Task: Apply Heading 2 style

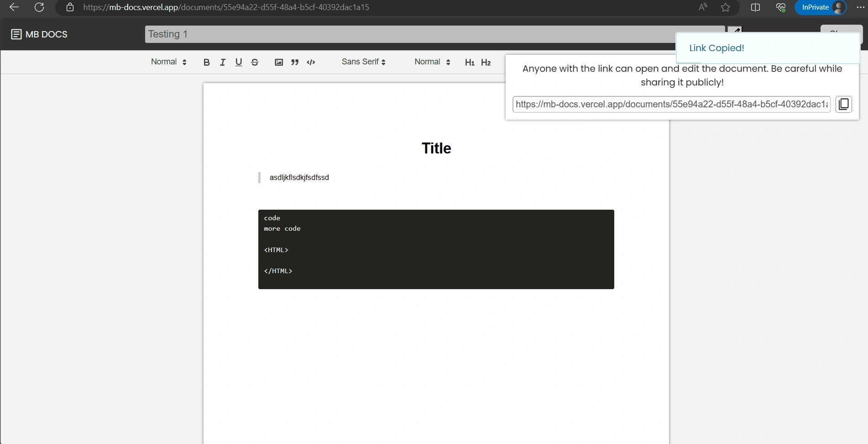Action: (x=486, y=63)
